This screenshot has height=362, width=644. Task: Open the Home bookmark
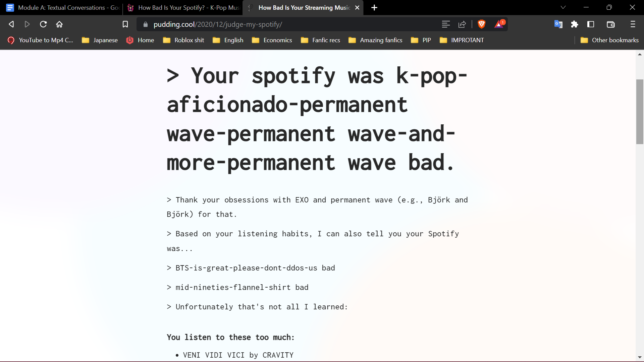(140, 40)
